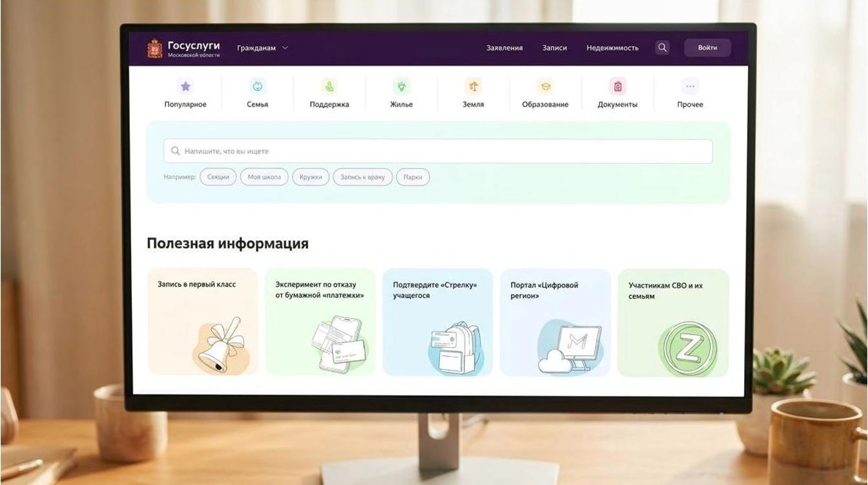Select the Семья category icon
868x485 pixels.
258,87
